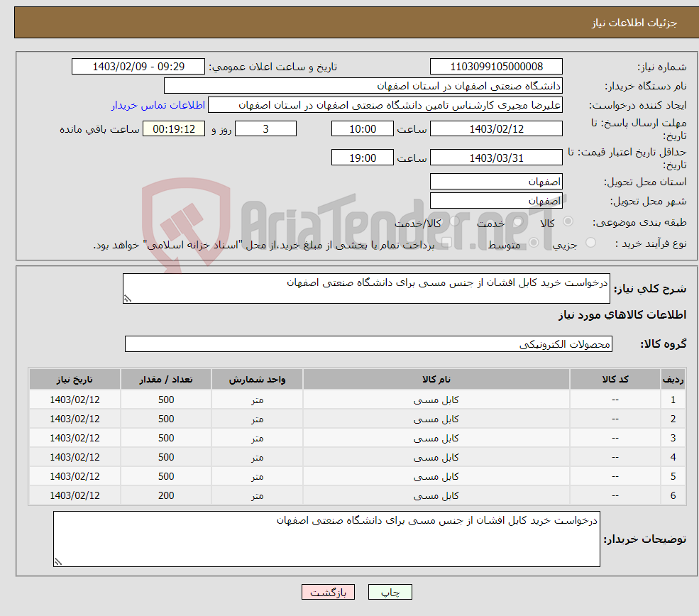699x616 pixels.
Task: Click the quantity 200 in row 6
Action: click(166, 495)
